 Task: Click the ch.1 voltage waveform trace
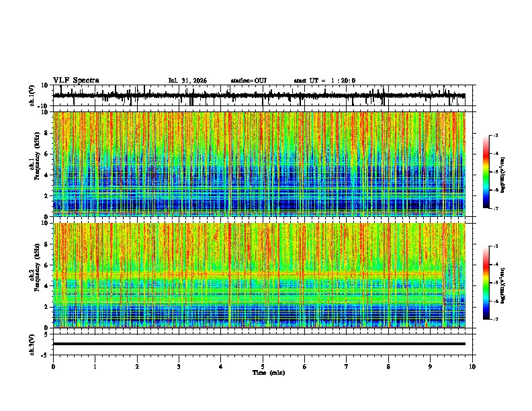(x=259, y=95)
